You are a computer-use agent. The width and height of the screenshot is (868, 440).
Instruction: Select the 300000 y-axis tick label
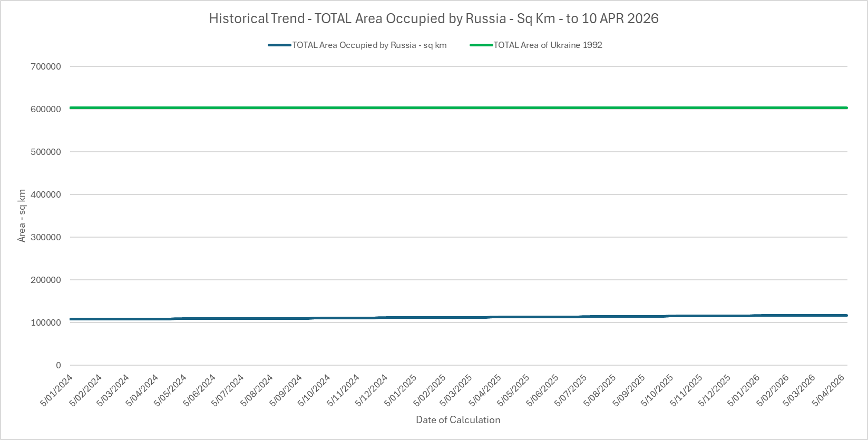click(46, 237)
